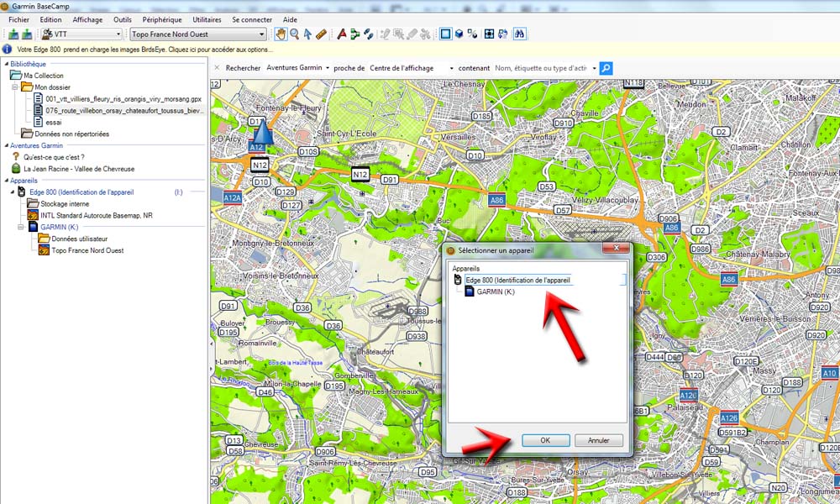Click the search text input field

click(x=540, y=68)
